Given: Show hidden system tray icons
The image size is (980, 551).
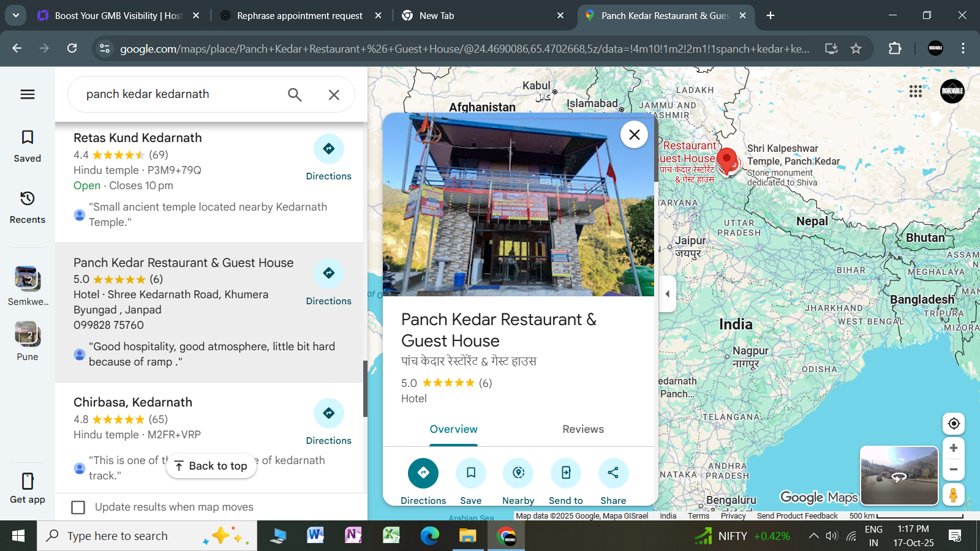Looking at the screenshot, I should point(813,536).
